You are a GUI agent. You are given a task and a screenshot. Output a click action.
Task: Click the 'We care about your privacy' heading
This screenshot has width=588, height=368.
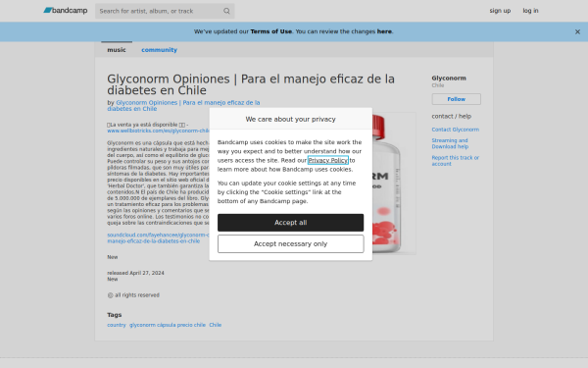tap(291, 119)
